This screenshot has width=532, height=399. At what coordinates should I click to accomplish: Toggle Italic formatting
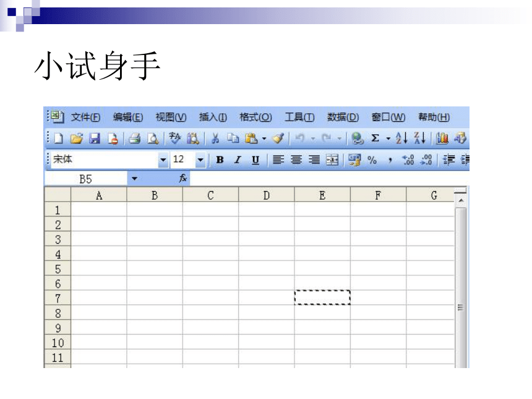click(x=238, y=160)
